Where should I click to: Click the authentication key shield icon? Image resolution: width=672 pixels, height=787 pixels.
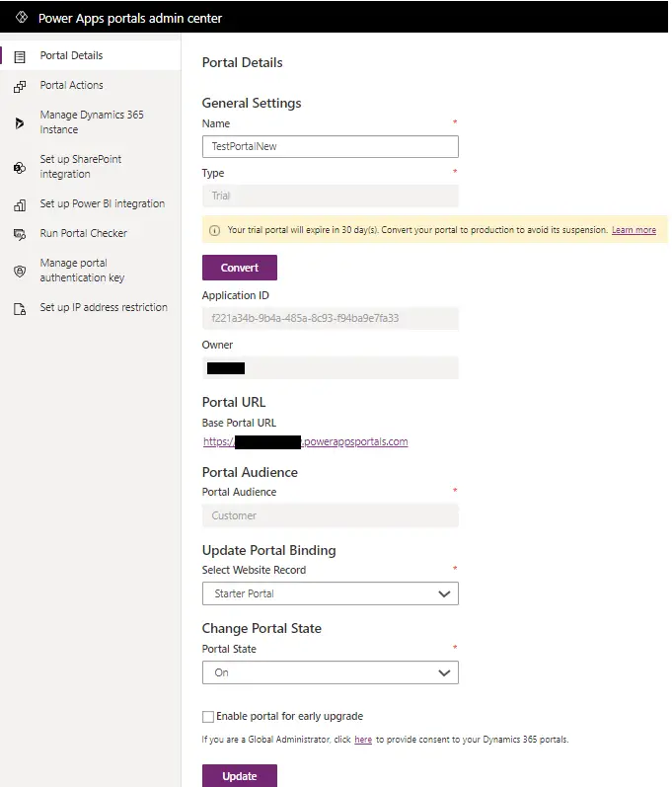(x=20, y=271)
